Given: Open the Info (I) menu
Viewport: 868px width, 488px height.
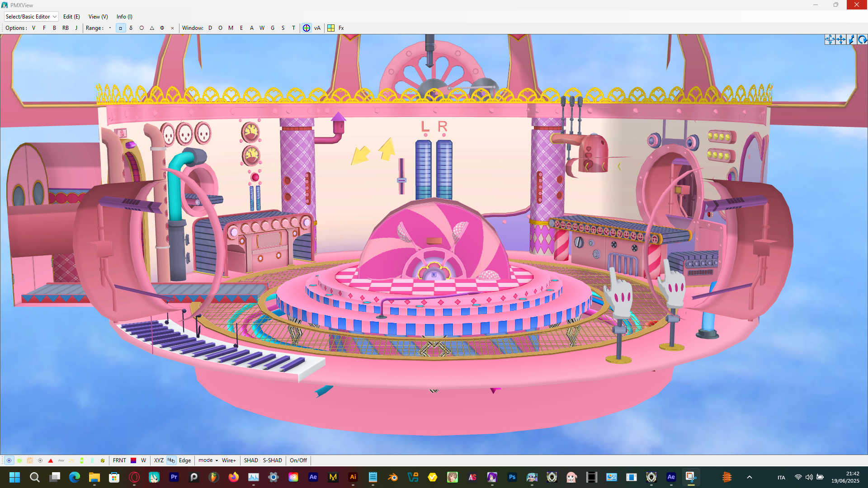Looking at the screenshot, I should pyautogui.click(x=124, y=17).
